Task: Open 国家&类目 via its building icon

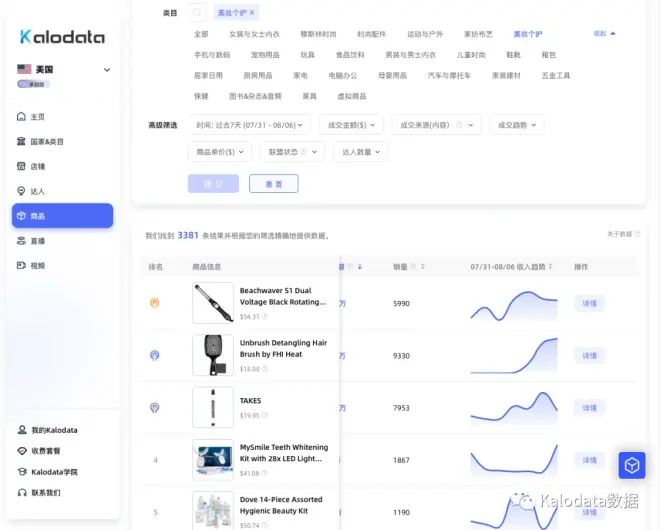Action: pyautogui.click(x=22, y=142)
